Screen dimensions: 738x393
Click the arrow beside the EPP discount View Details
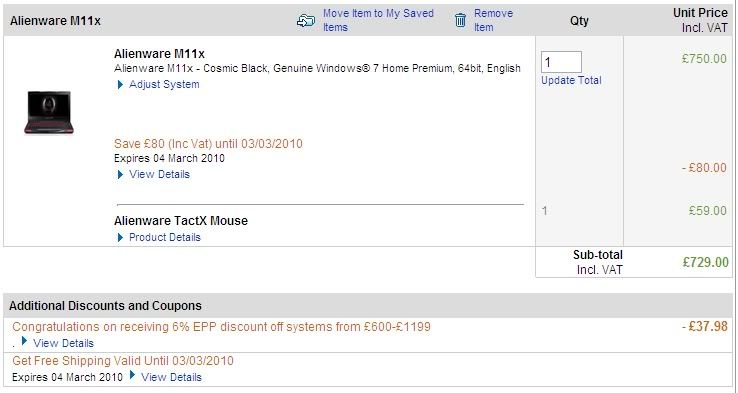point(24,341)
